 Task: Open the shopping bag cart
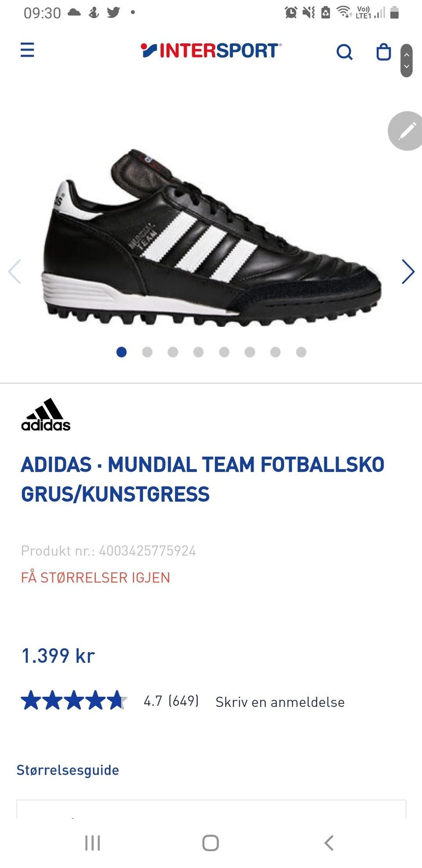(x=384, y=51)
